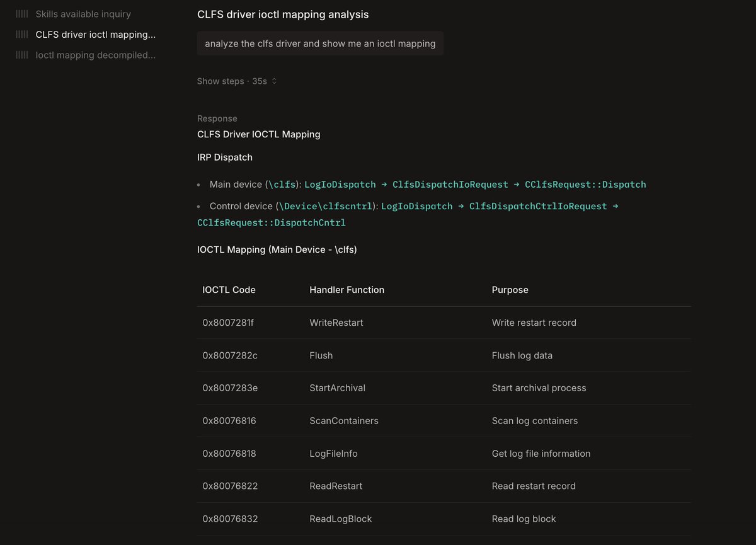Click the IRP Dispatch heading
The width and height of the screenshot is (756, 545).
tap(225, 157)
